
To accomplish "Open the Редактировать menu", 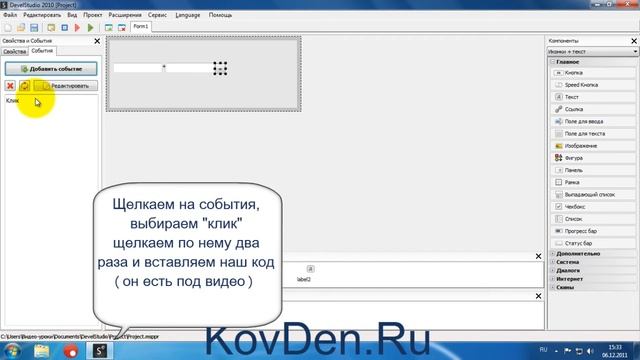I will coord(42,15).
